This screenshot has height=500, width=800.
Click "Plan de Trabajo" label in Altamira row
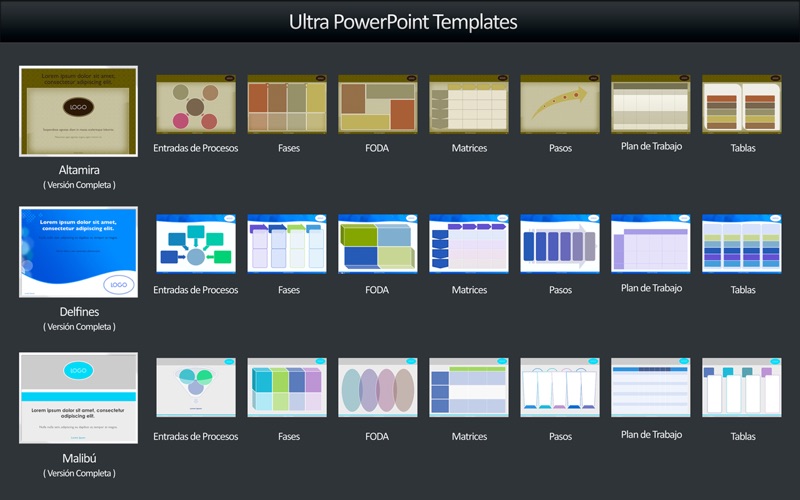pos(652,146)
